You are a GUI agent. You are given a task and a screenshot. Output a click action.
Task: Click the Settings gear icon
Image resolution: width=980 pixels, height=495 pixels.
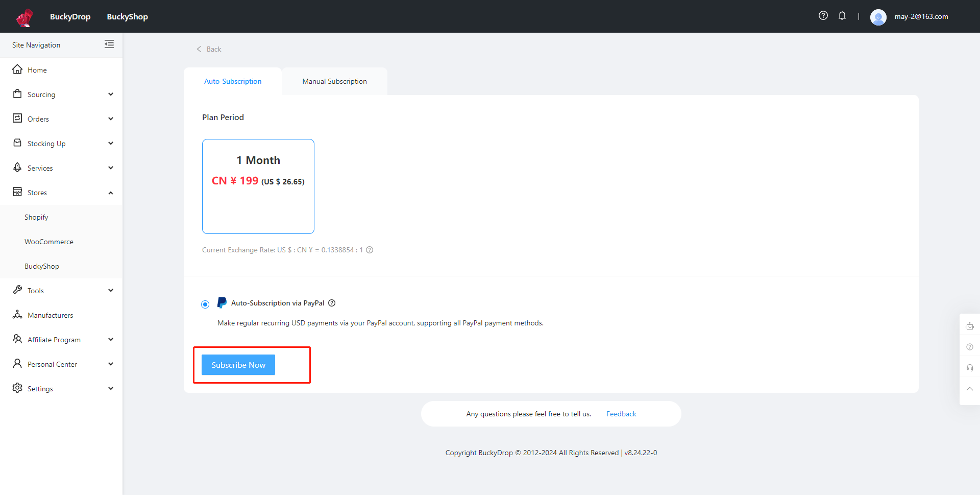click(17, 388)
